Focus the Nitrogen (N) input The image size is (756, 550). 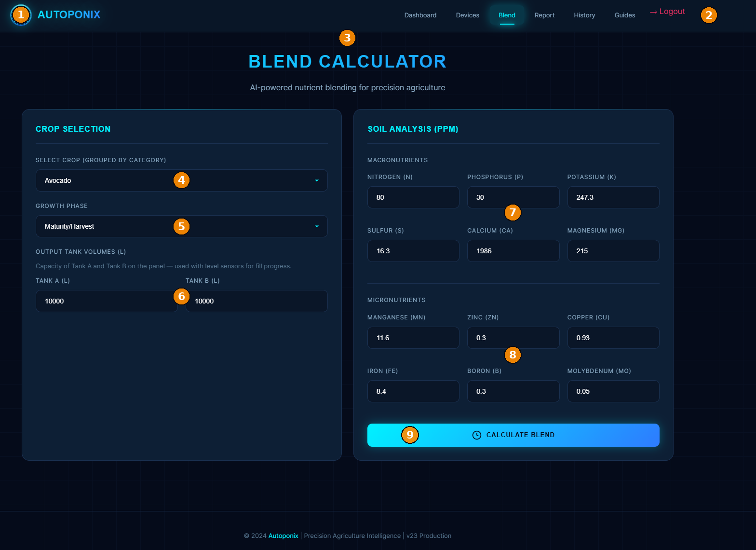[413, 197]
